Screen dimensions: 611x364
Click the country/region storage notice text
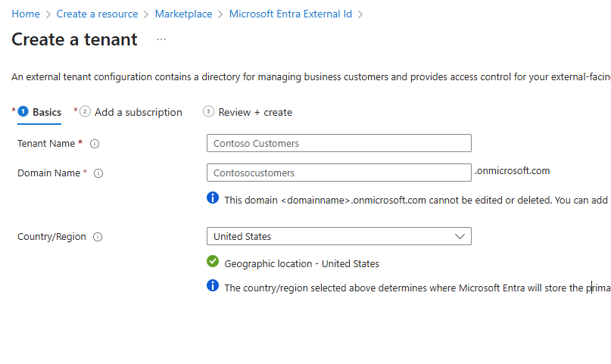pos(417,288)
